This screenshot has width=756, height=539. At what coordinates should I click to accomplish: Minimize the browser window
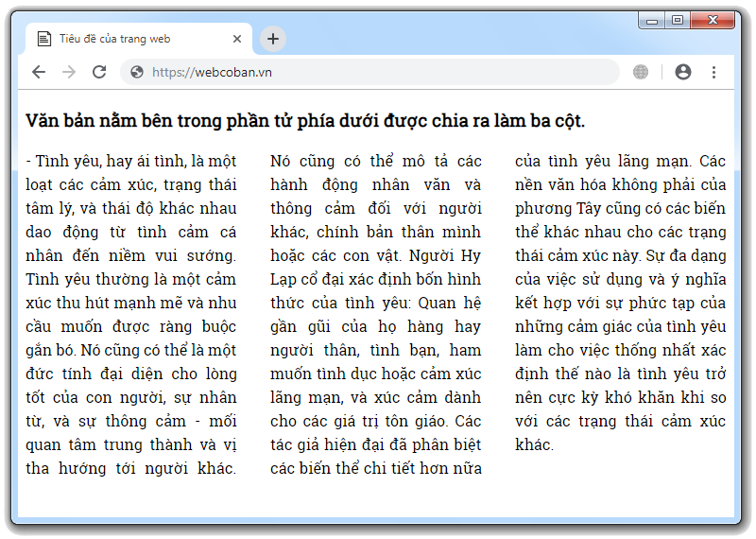pyautogui.click(x=652, y=20)
